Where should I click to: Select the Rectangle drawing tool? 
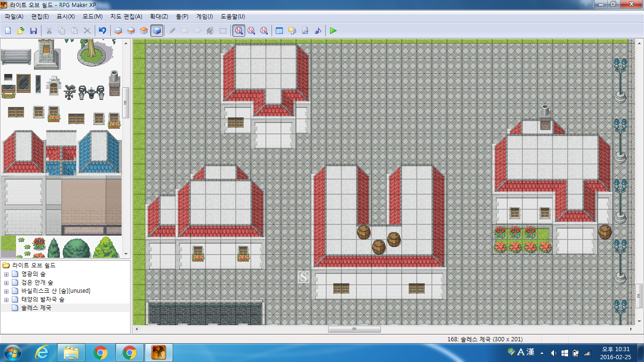(185, 31)
